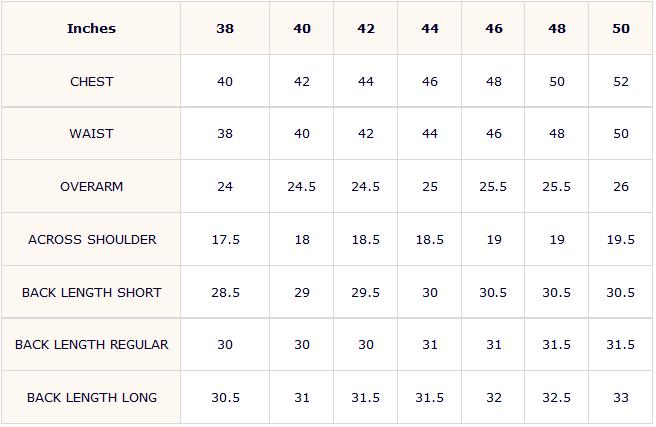
Task: Click across shoulder value 19.5
Action: 621,240
